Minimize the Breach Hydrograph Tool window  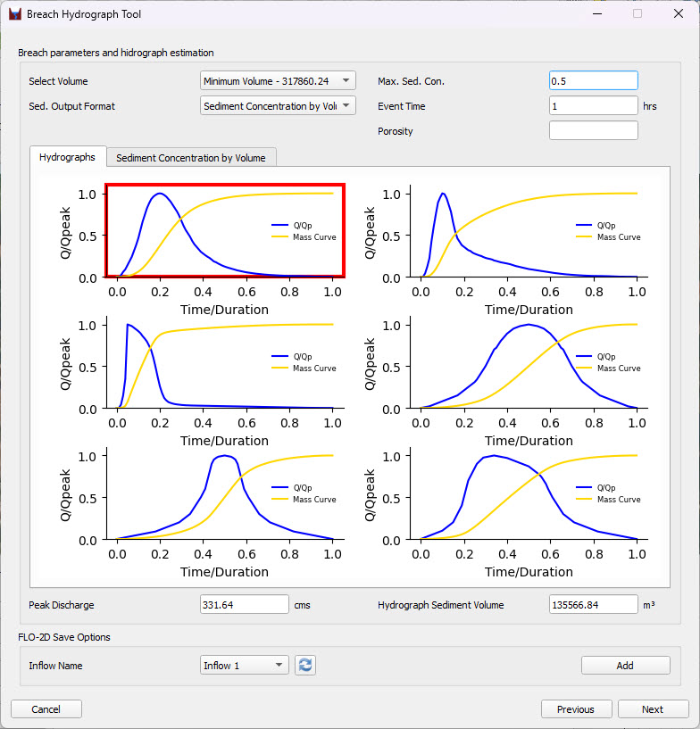click(596, 14)
